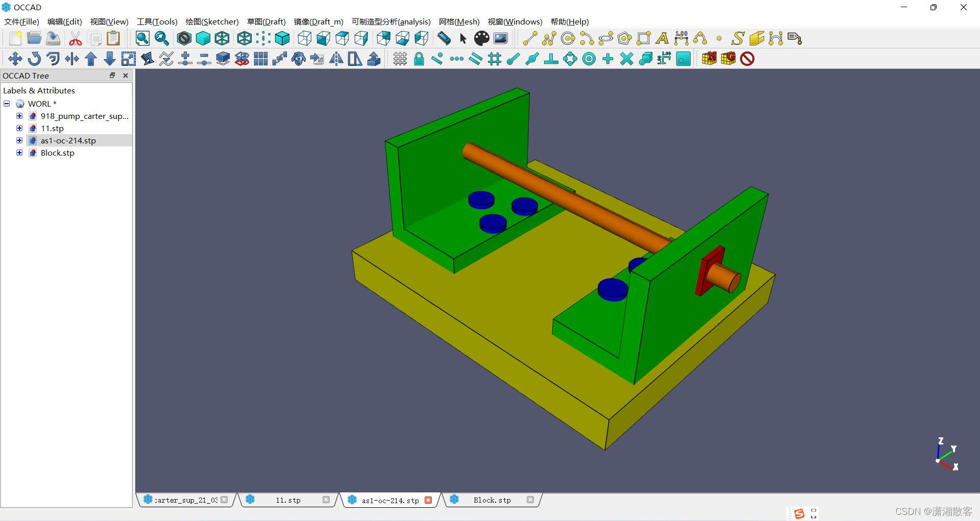Switch to wireframe cube display mode
The image size is (980, 521).
point(222,38)
